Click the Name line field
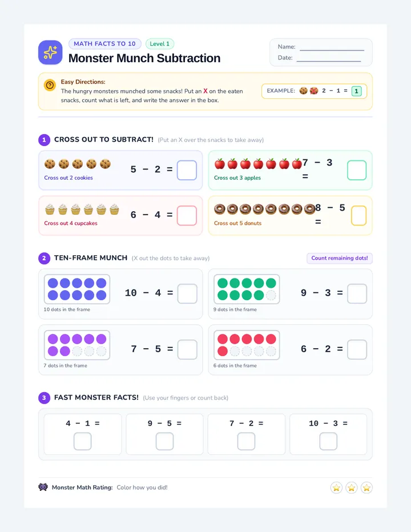 (332, 47)
